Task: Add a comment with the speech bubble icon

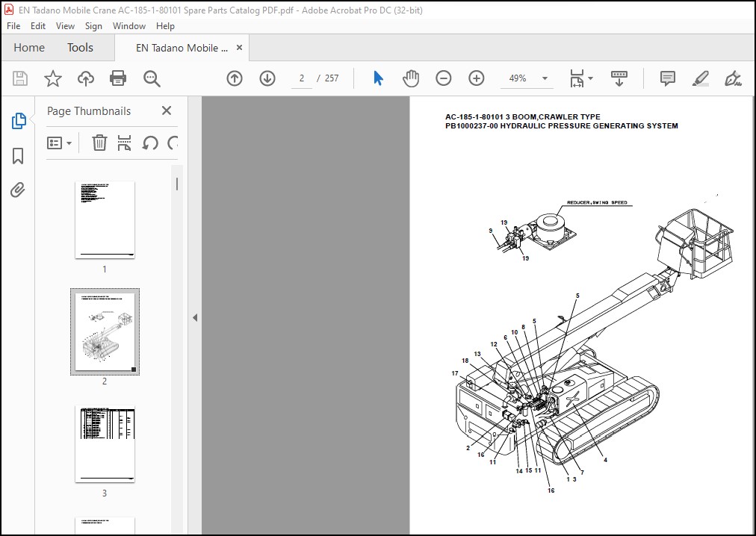Action: (x=668, y=78)
